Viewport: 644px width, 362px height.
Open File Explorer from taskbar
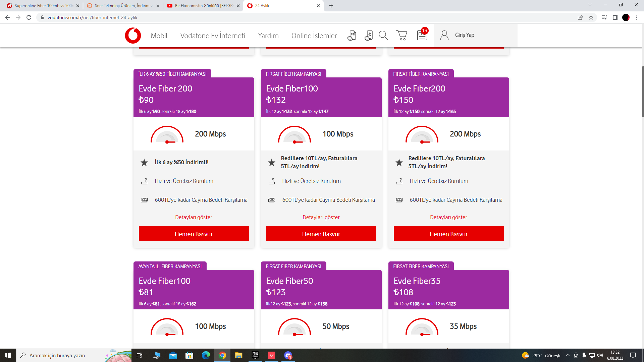(239, 355)
